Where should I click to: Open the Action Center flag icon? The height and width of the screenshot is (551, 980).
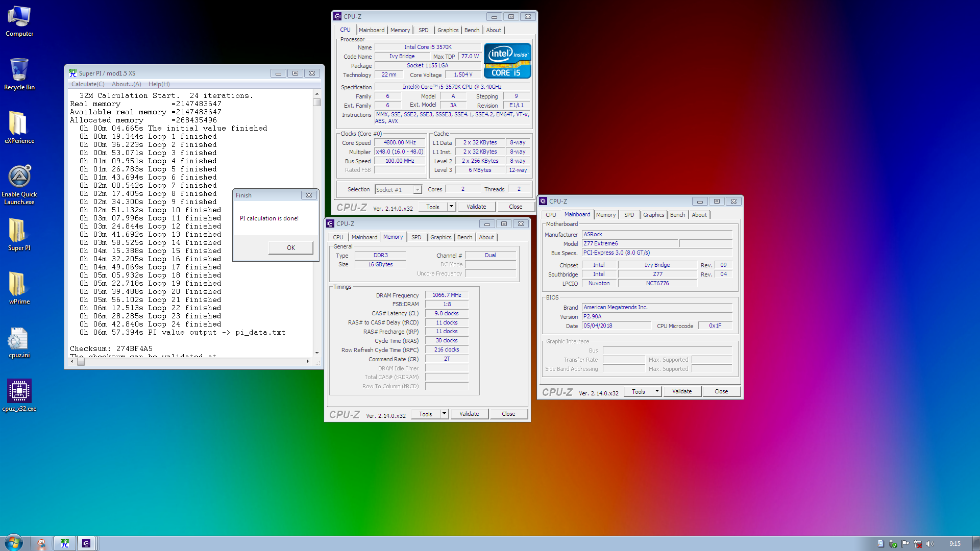[905, 544]
